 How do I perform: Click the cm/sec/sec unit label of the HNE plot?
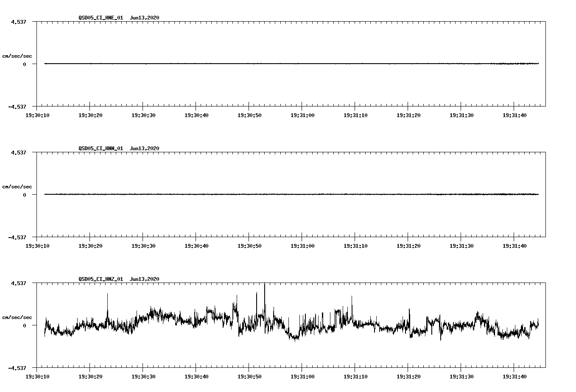[17, 56]
